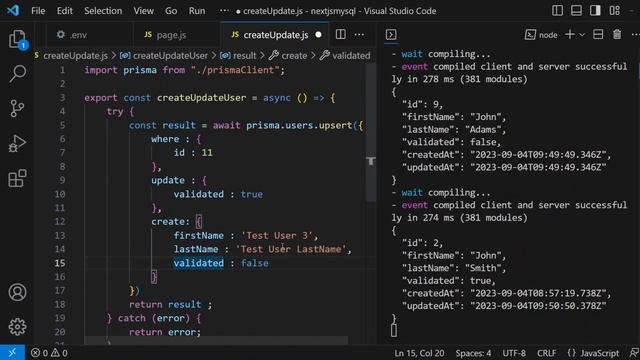640x360 pixels.
Task: Click 'validated : false' on line 15
Action: tap(221, 263)
